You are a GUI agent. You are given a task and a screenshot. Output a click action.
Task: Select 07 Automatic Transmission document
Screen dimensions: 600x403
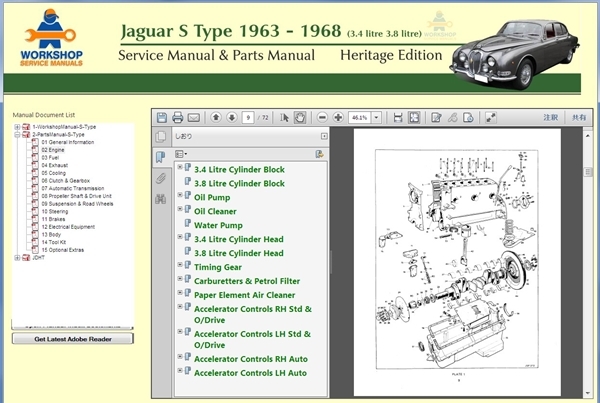coord(73,188)
